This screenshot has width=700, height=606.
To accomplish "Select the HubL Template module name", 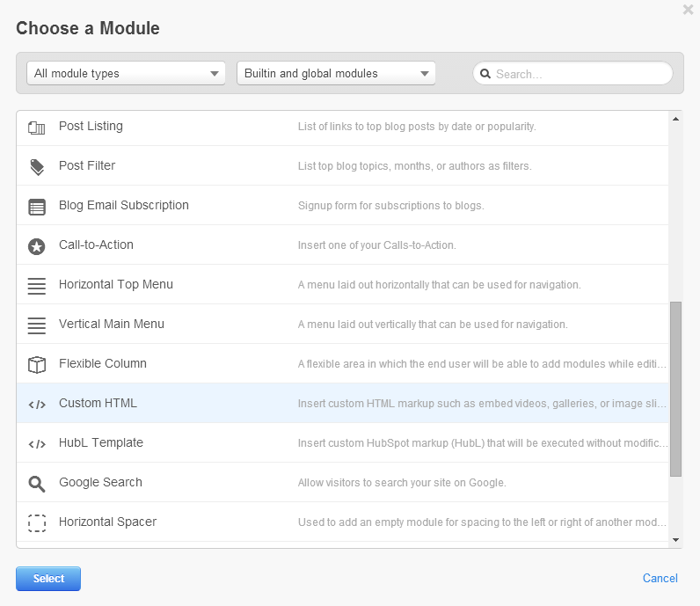I will coord(101,442).
